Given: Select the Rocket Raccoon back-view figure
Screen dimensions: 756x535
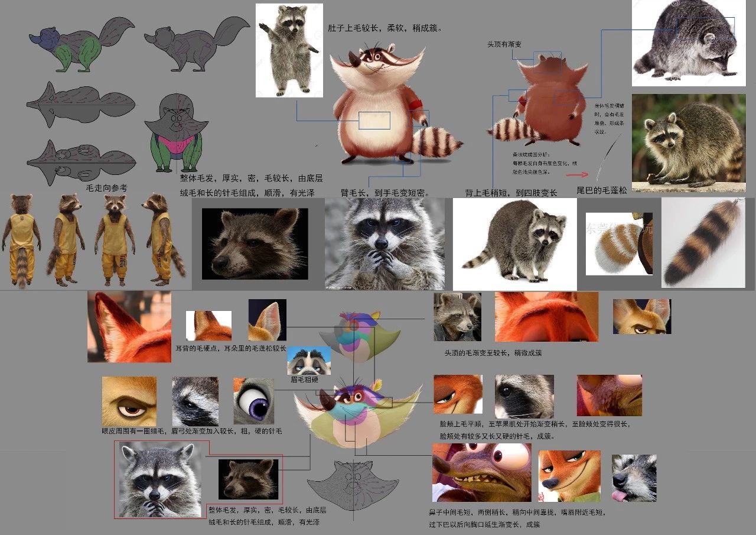Looking at the screenshot, I should coord(22,241).
